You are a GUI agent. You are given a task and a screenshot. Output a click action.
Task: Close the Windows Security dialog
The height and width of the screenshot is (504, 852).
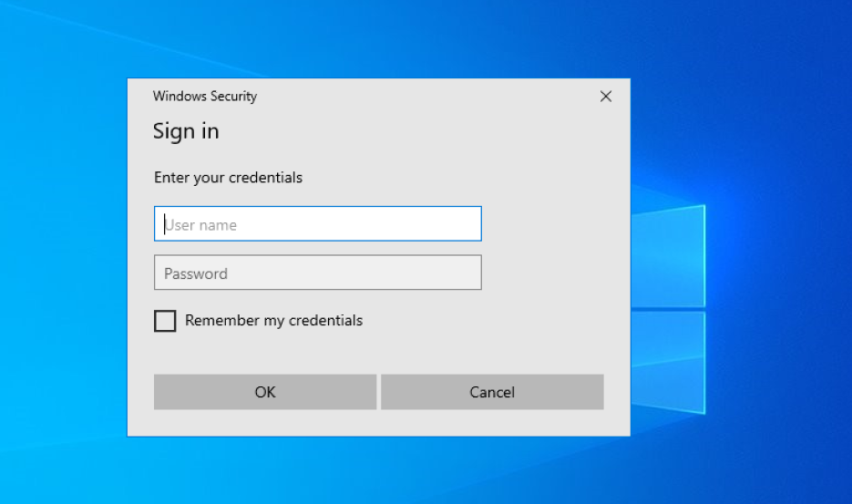tap(606, 97)
